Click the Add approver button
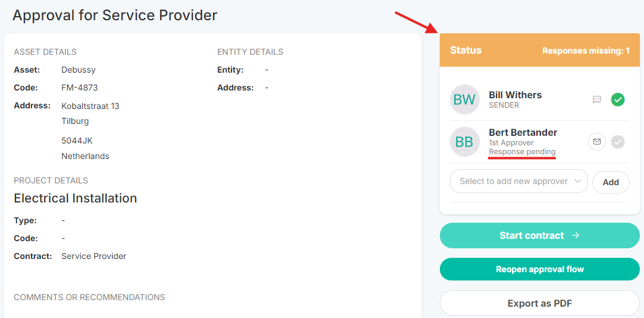The height and width of the screenshot is (318, 644). (x=611, y=182)
